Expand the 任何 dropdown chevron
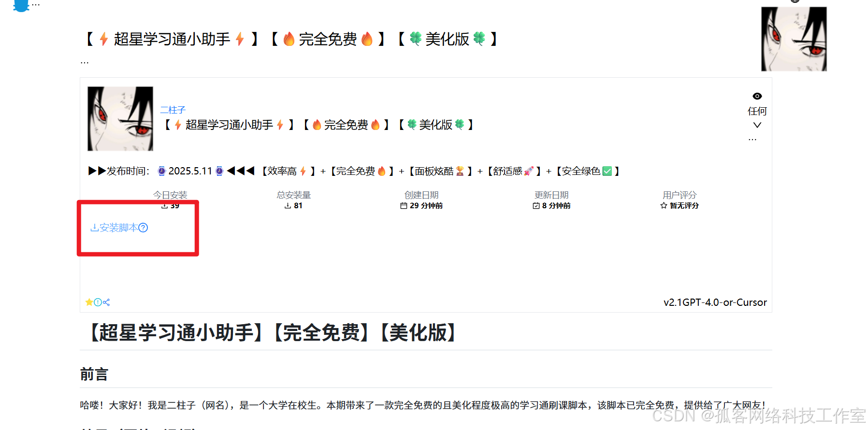Screen dimensions: 868x430 (757, 125)
